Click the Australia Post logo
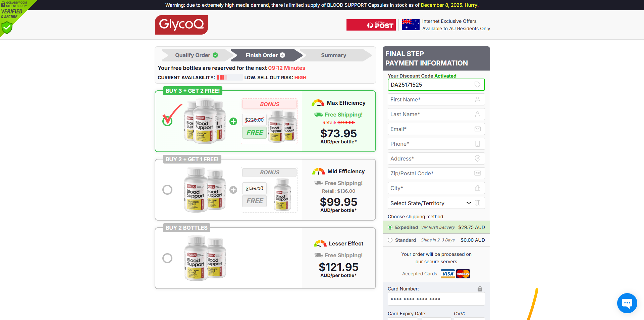 click(371, 25)
